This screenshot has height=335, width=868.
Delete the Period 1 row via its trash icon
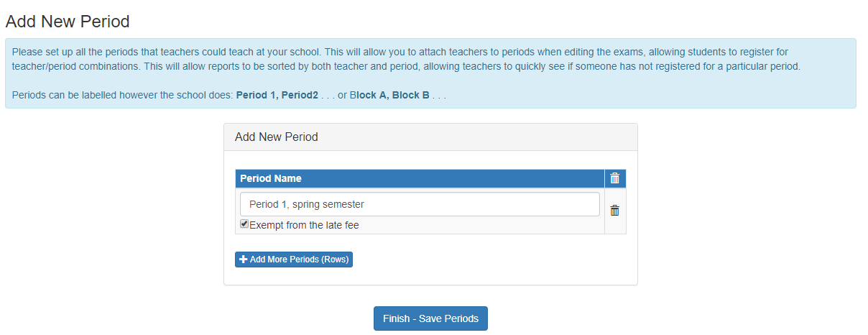coord(614,211)
